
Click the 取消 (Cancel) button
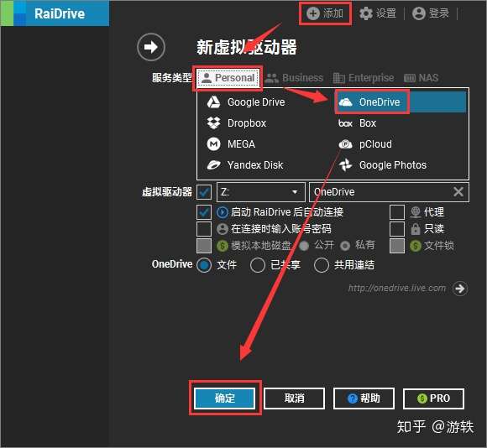(x=294, y=398)
